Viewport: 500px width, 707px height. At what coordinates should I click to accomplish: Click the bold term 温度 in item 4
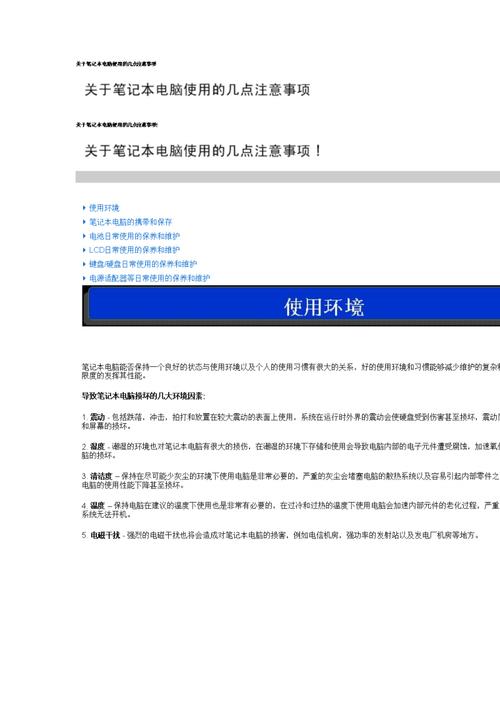(x=97, y=505)
